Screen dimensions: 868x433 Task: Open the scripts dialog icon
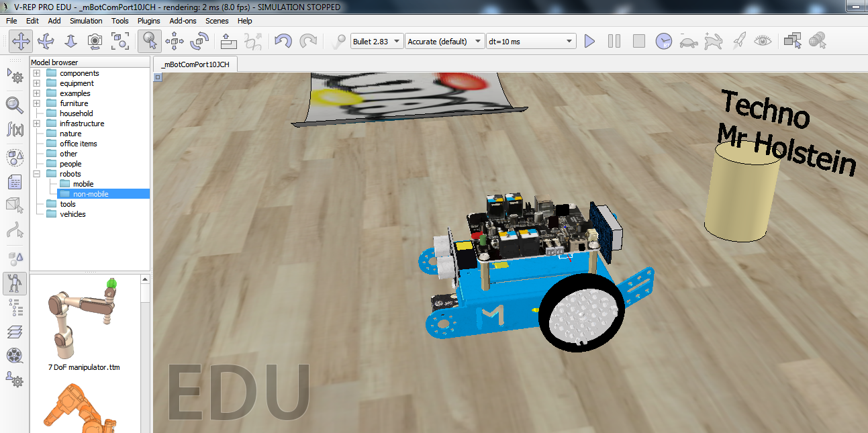15,183
